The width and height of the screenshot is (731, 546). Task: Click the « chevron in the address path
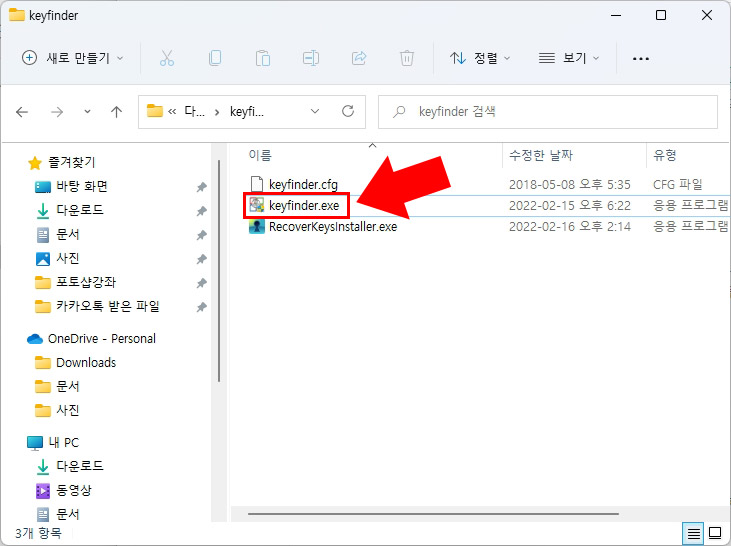[x=172, y=112]
